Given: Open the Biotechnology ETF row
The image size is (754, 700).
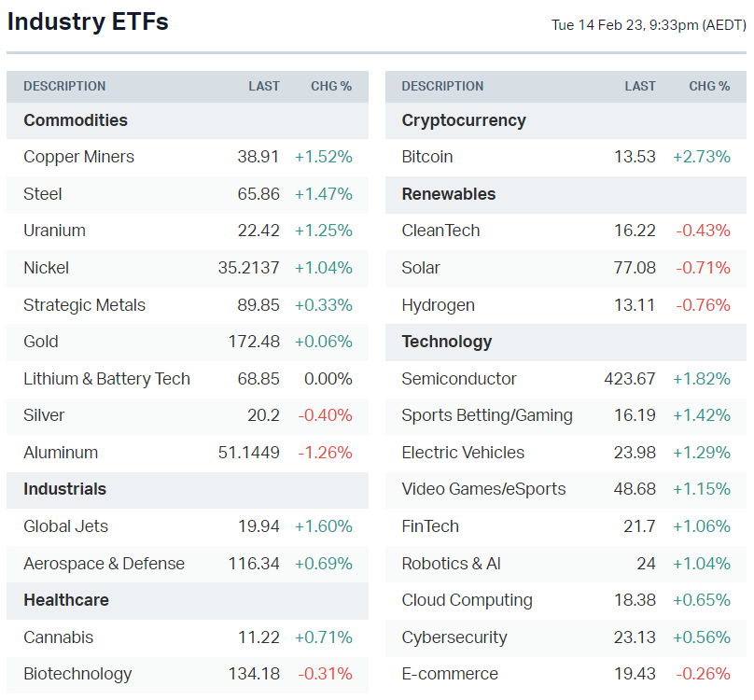Looking at the screenshot, I should [77, 674].
